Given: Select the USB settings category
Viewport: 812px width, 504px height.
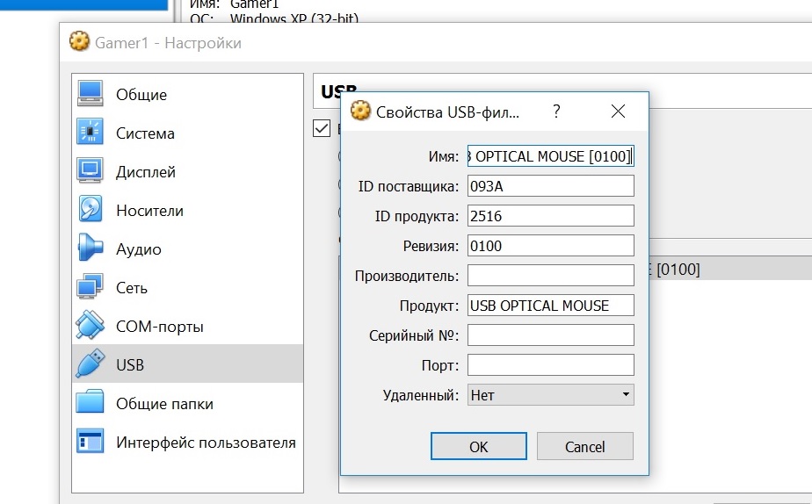Looking at the screenshot, I should point(130,365).
